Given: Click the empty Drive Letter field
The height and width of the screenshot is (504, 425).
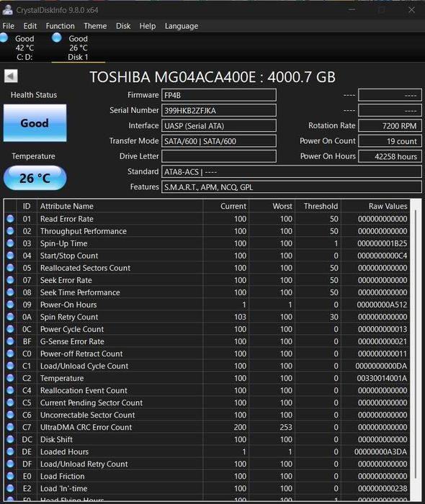Looking at the screenshot, I should click(x=218, y=156).
